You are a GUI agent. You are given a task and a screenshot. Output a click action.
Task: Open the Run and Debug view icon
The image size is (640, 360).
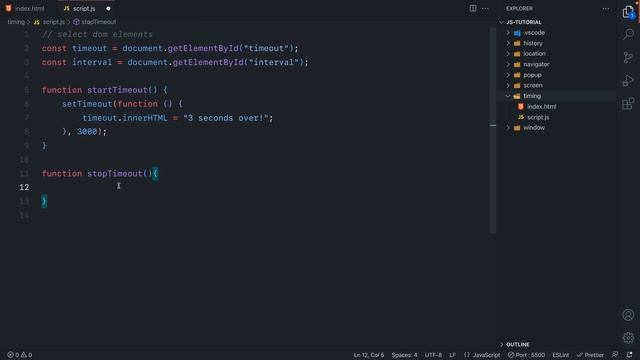click(x=628, y=80)
